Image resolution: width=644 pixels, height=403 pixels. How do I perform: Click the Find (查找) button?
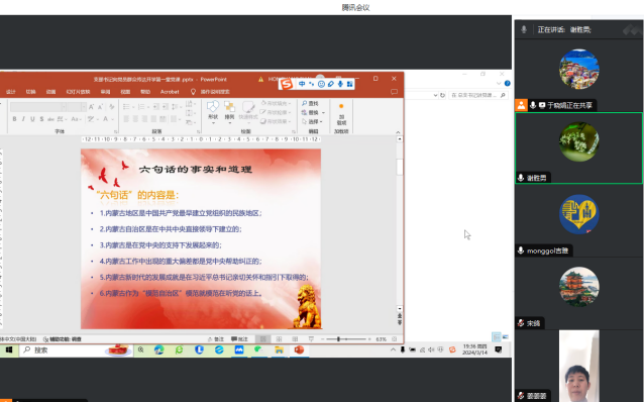pos(312,103)
